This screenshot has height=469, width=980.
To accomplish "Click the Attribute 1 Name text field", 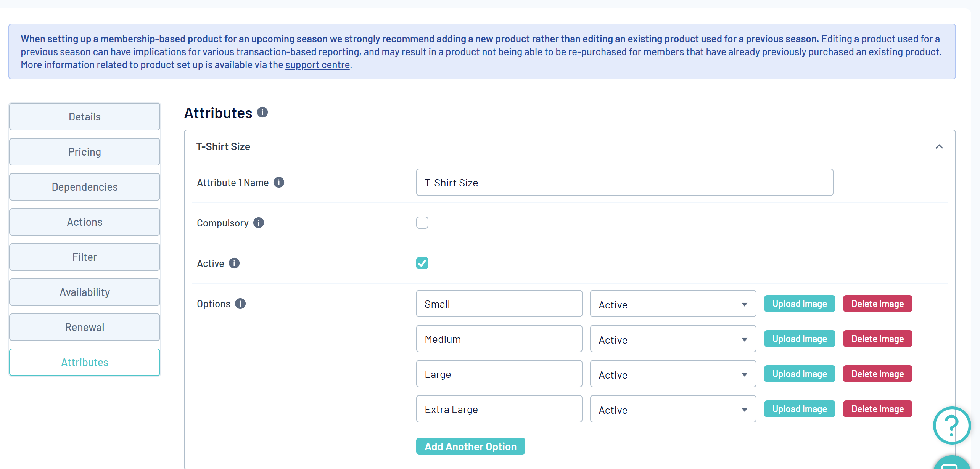I will coord(624,183).
